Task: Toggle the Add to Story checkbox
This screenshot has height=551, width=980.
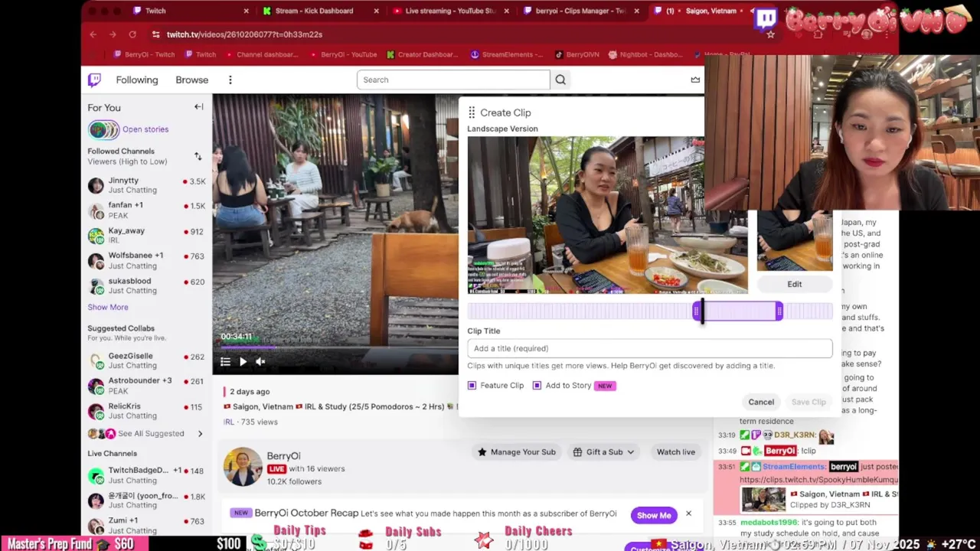Action: coord(537,386)
